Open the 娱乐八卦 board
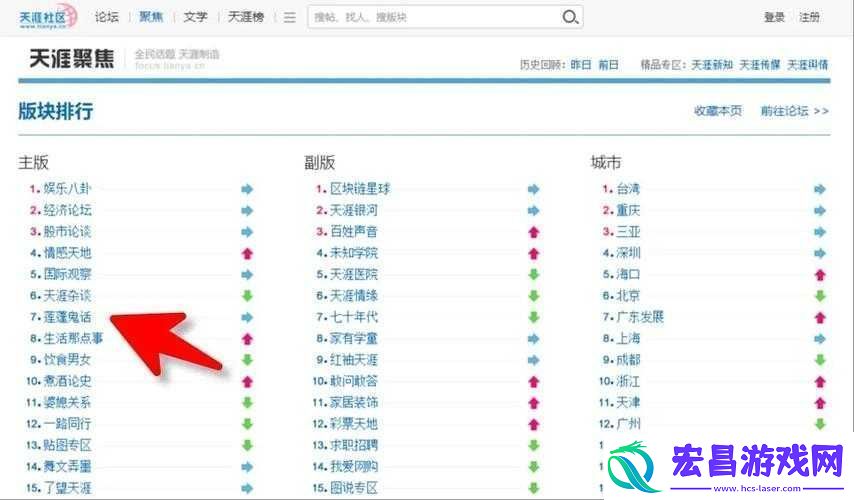 tap(68, 189)
